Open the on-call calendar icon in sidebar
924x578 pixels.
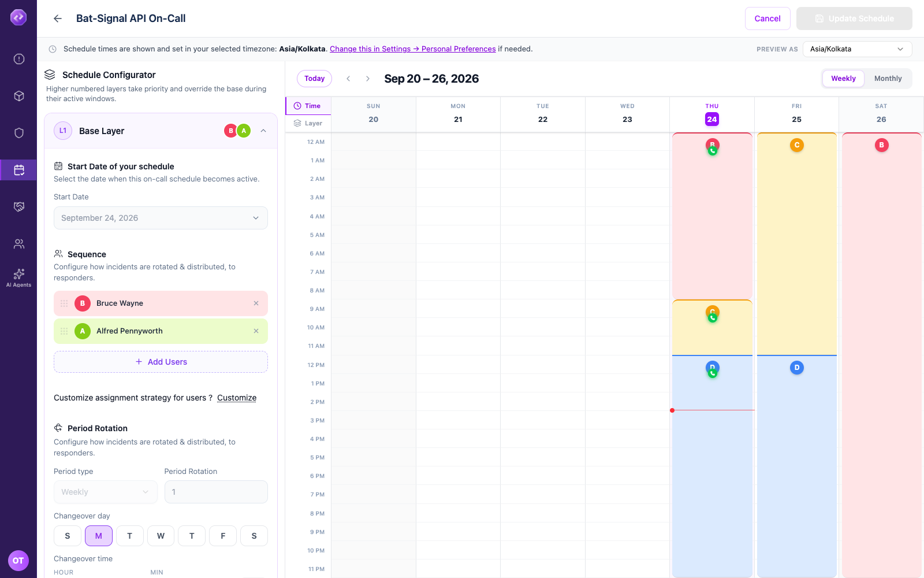click(19, 170)
